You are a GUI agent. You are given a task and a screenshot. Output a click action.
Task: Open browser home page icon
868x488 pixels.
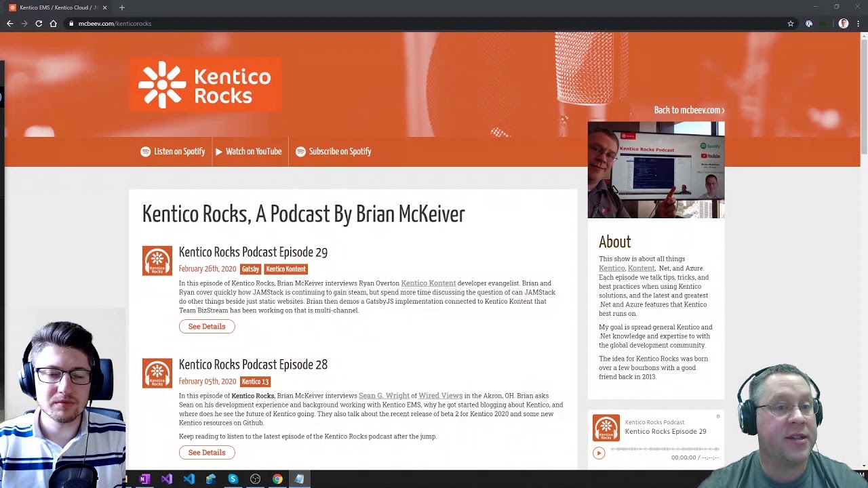[53, 24]
